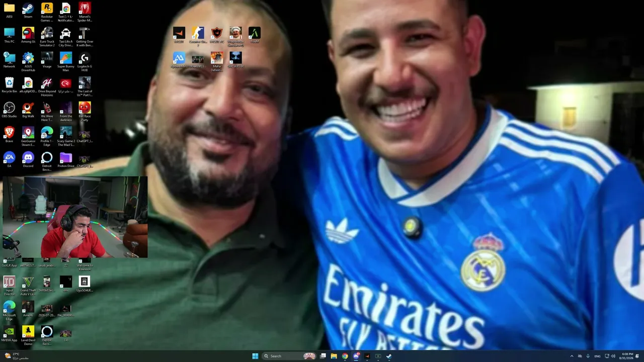Screen dimensions: 644x362
Task: Open Google Chrome from the taskbar
Action: point(345,356)
